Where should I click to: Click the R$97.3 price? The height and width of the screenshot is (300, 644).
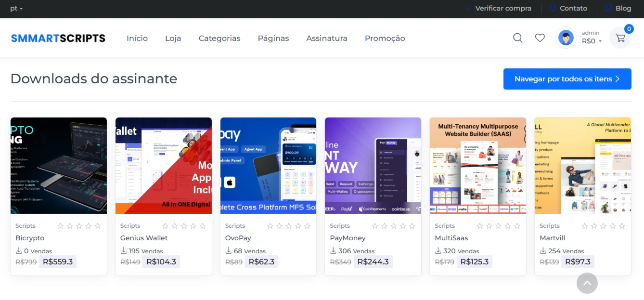578,262
